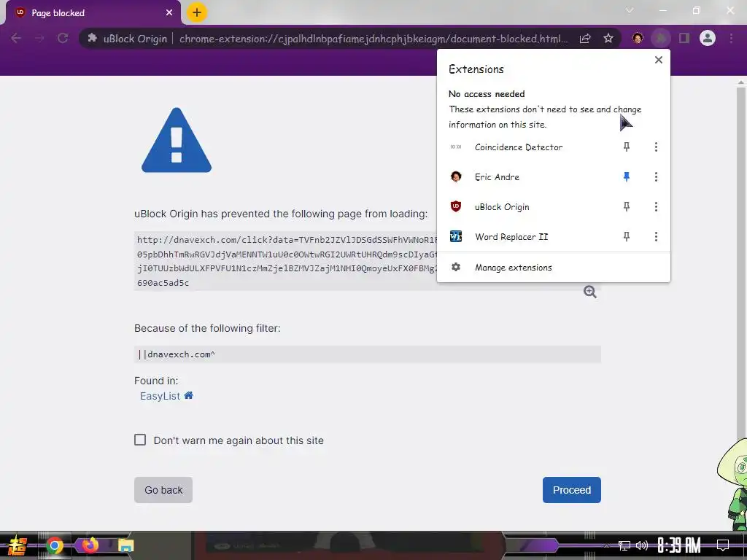Open Manage extensions gear icon
747x560 pixels.
pyautogui.click(x=456, y=267)
